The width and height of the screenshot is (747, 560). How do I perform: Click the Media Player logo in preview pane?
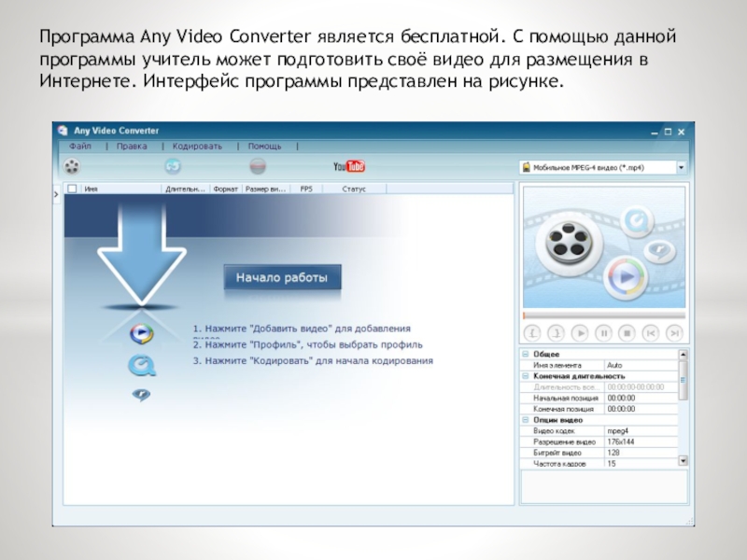point(626,276)
